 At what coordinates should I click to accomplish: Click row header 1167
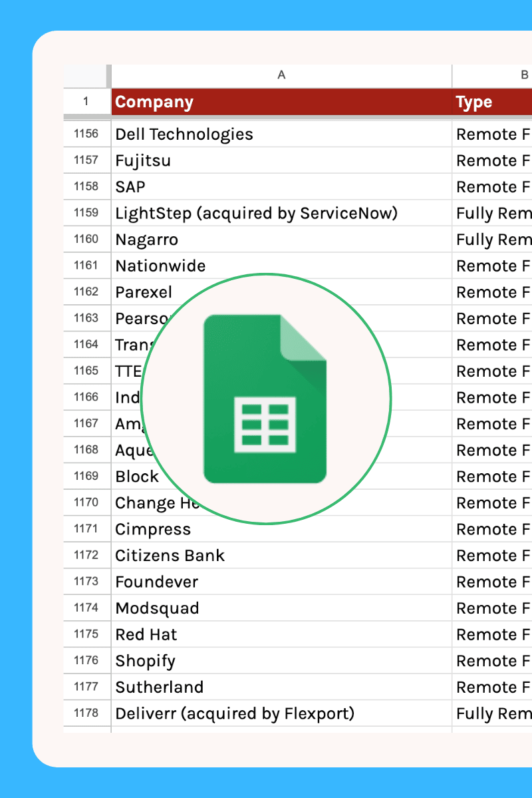pos(86,424)
